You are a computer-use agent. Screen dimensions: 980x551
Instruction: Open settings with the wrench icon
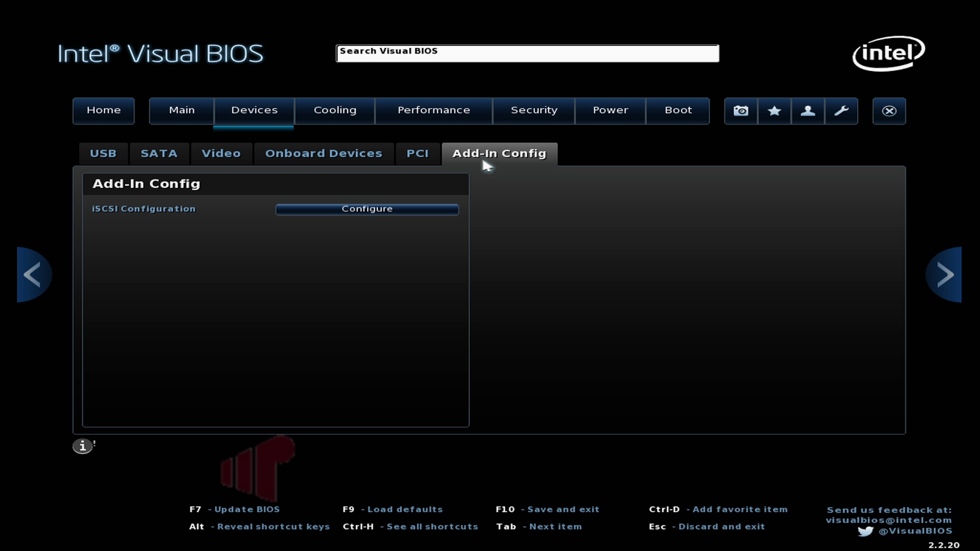pyautogui.click(x=841, y=111)
